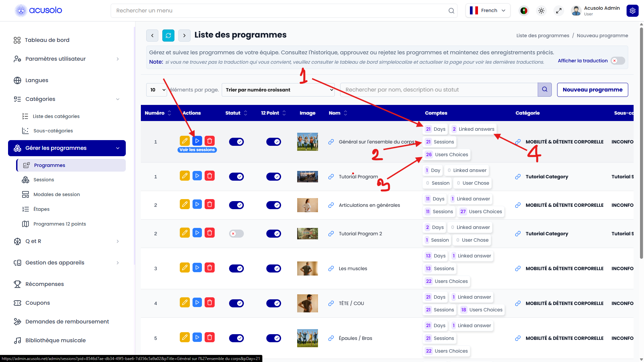This screenshot has height=362, width=644.
Task: Open items-per-page dropdown showing 10
Action: (157, 90)
